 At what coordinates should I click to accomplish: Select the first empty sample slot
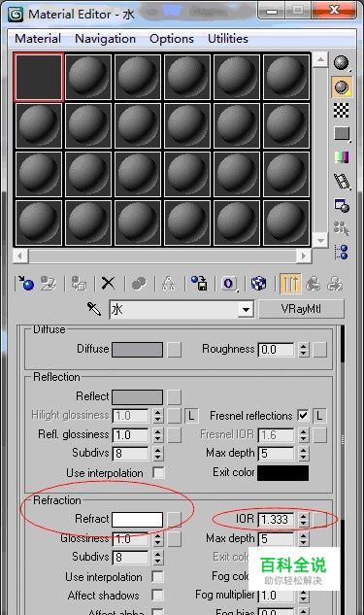coord(39,77)
